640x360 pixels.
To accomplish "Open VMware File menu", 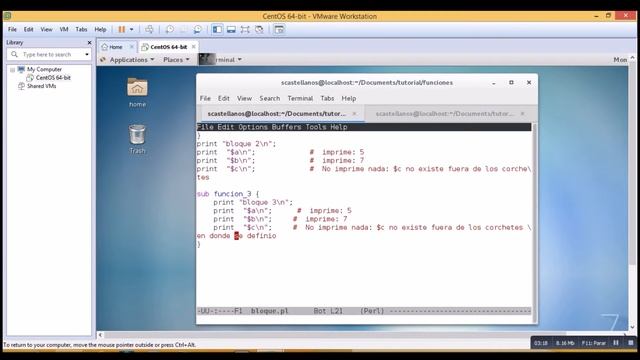I will (x=12, y=29).
